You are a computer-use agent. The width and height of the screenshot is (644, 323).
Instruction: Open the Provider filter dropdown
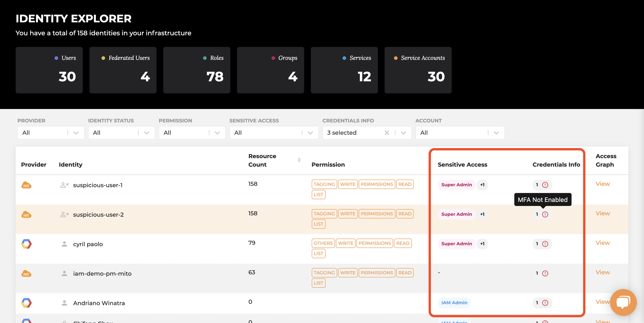click(51, 133)
